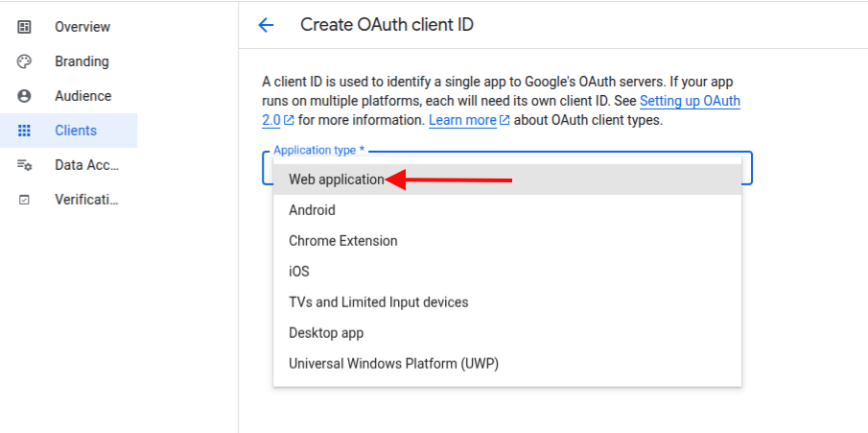The width and height of the screenshot is (868, 433).
Task: Click the Clients grid icon
Action: tap(24, 131)
